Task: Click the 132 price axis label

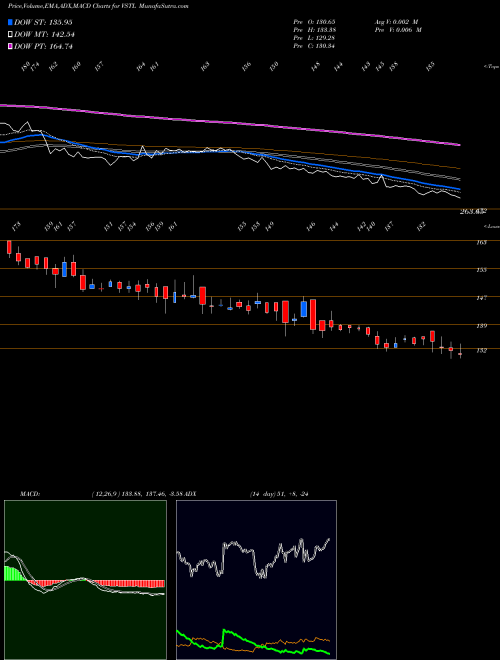Action: [482, 350]
